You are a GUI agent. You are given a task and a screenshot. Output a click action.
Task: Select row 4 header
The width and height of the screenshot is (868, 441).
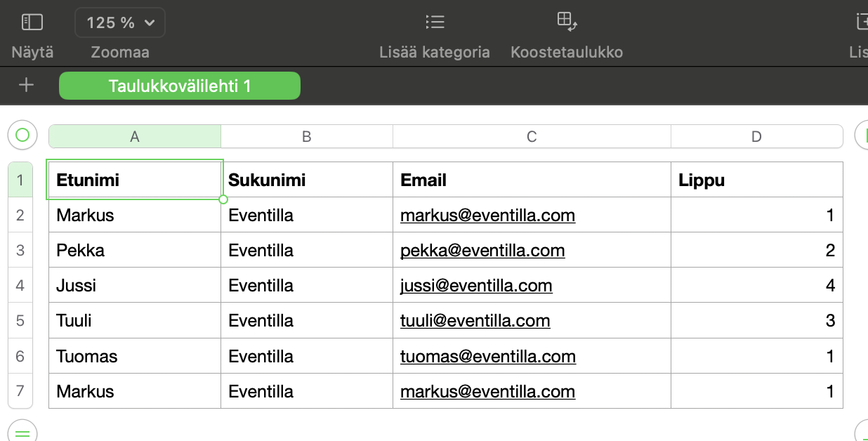tap(20, 285)
